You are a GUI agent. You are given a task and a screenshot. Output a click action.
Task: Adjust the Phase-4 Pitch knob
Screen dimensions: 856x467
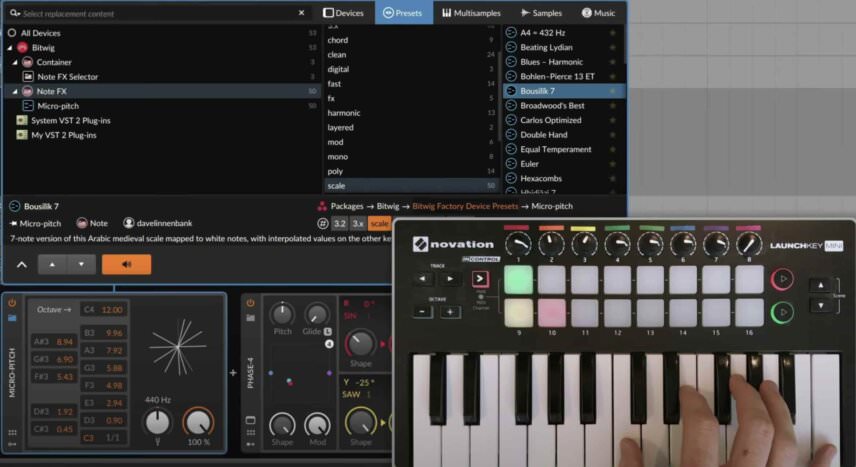[282, 314]
